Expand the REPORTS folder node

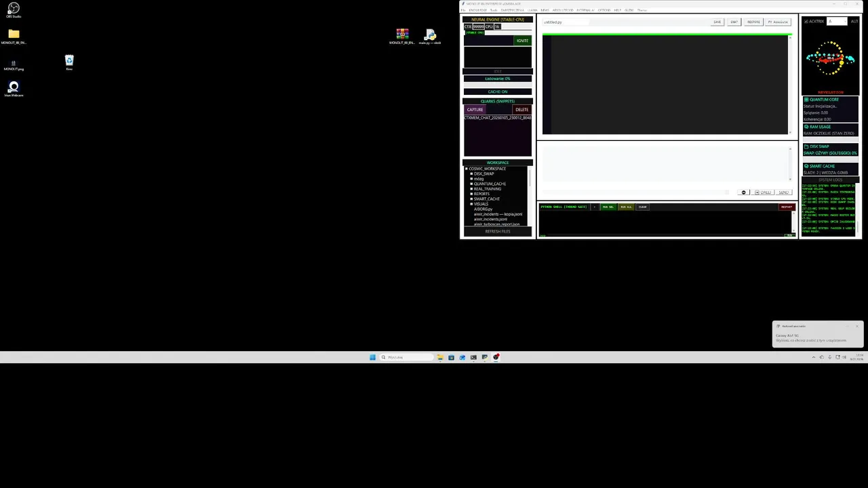click(471, 194)
